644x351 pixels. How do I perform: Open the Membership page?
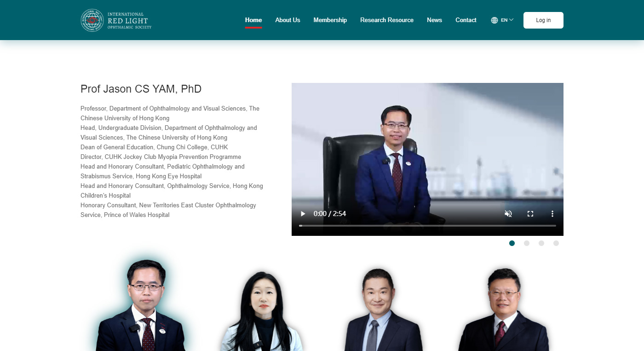click(330, 20)
